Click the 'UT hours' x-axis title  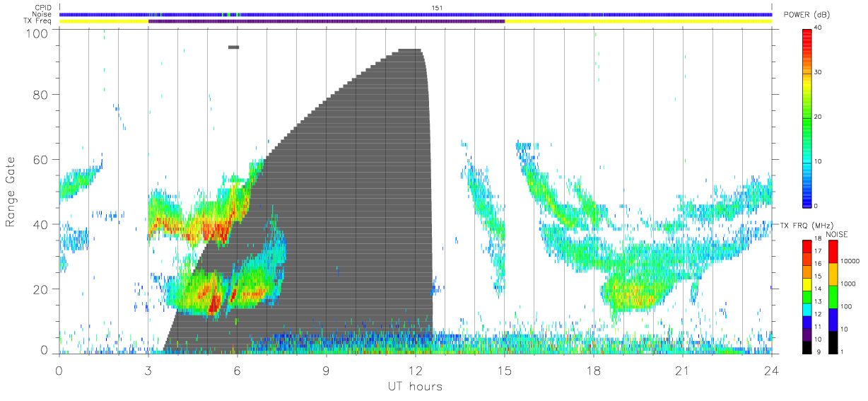point(414,387)
